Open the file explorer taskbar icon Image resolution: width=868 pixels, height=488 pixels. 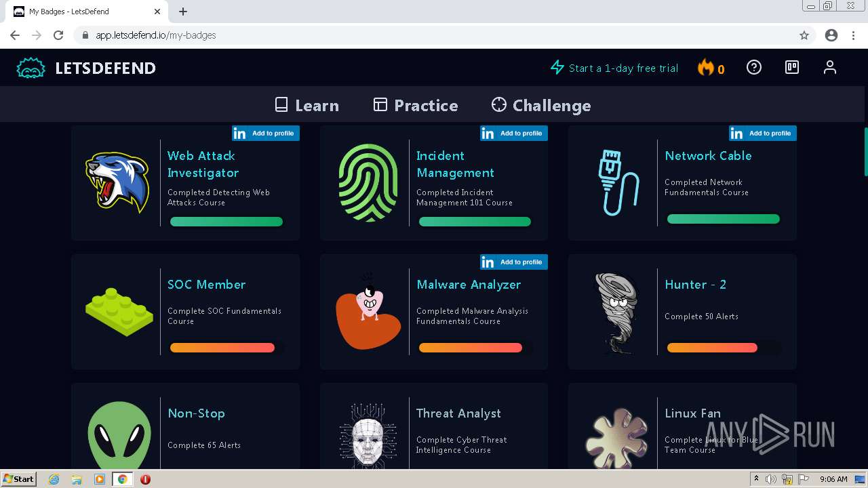(77, 479)
